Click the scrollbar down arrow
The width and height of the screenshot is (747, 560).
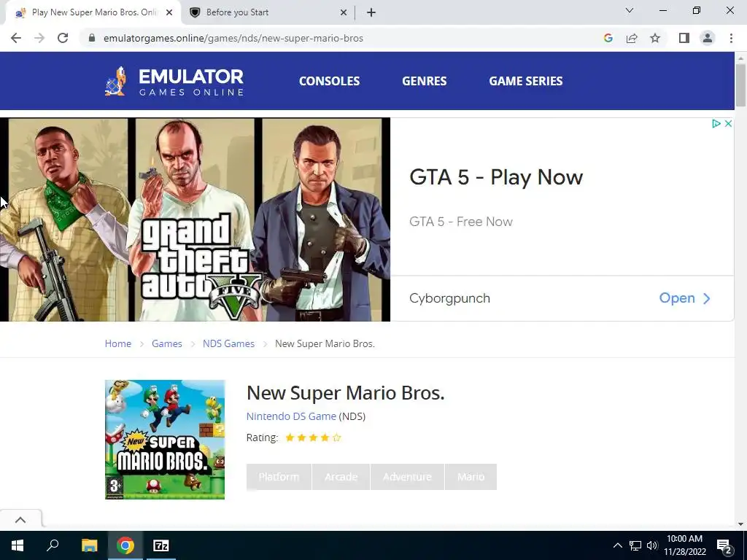point(741,524)
